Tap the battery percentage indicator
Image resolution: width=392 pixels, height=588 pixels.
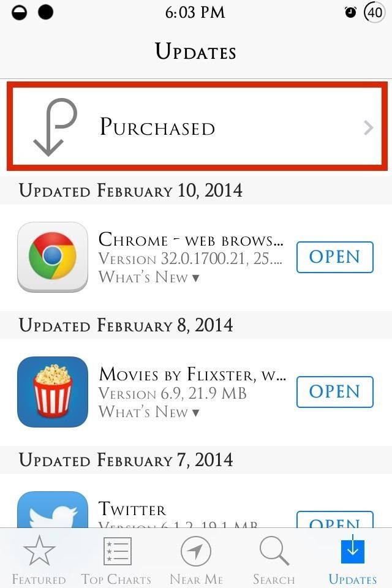[374, 12]
